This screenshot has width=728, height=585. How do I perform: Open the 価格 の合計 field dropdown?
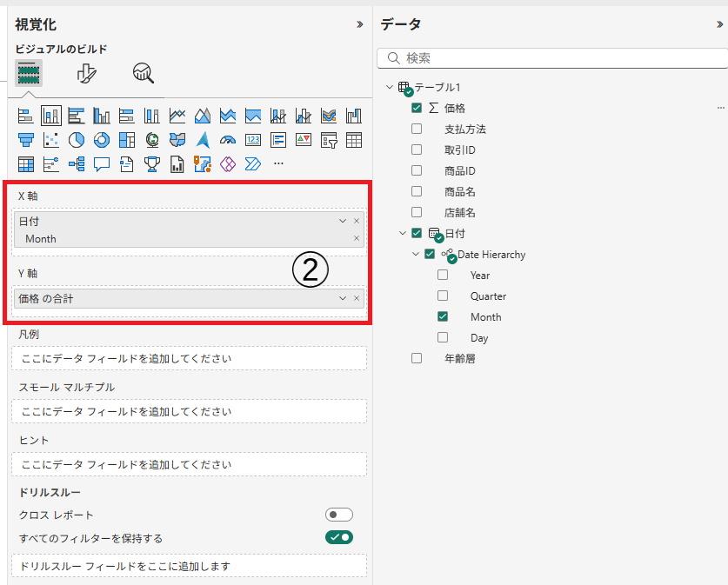[x=343, y=298]
